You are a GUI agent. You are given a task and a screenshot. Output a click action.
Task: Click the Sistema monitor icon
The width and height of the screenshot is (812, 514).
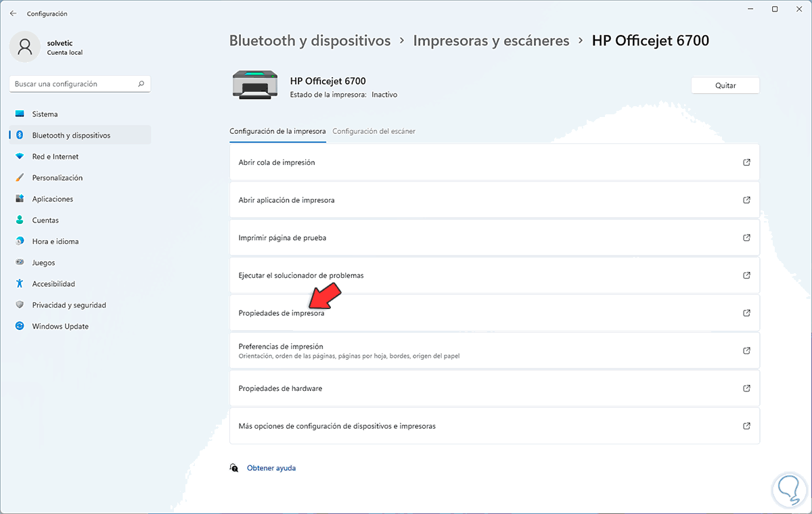[x=20, y=114]
